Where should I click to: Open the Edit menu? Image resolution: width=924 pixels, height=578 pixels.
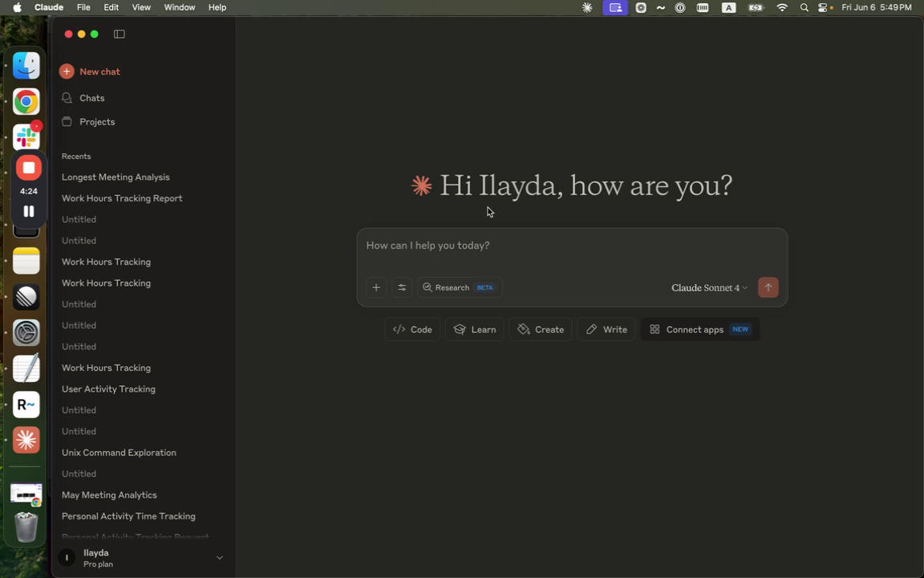click(x=111, y=7)
